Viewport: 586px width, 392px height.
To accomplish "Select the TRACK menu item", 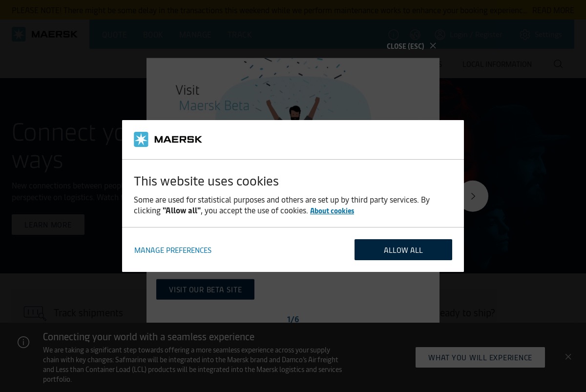I will point(240,35).
